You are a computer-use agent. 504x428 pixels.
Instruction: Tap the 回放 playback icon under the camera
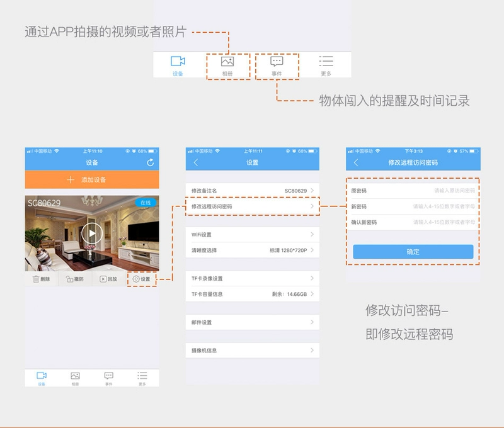point(103,279)
